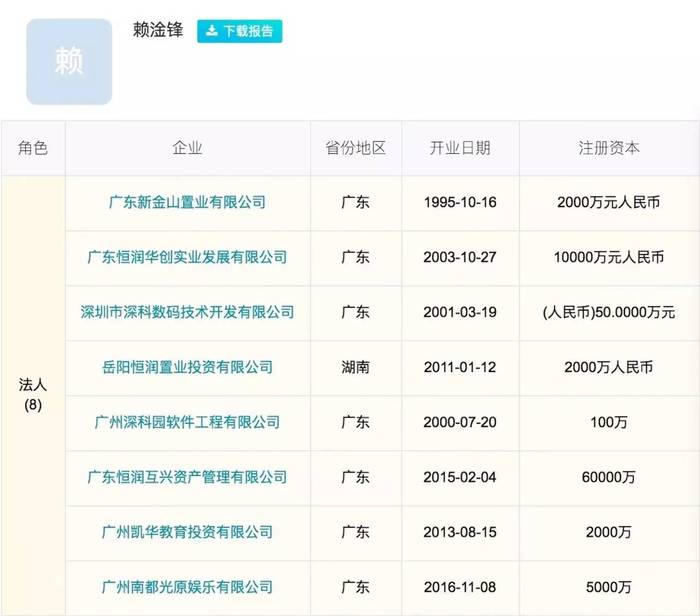The image size is (700, 616).
Task: Select the 法人 (8) role cell
Action: (x=33, y=395)
